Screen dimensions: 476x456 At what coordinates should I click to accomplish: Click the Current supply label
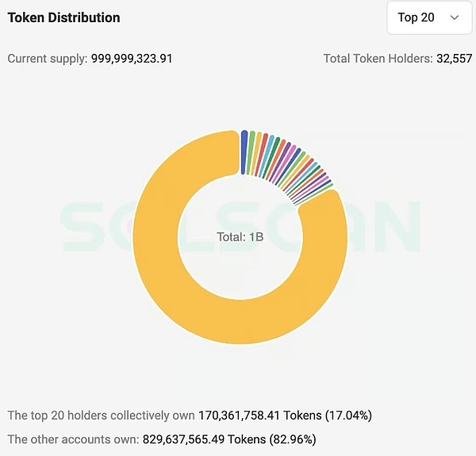pyautogui.click(x=46, y=59)
